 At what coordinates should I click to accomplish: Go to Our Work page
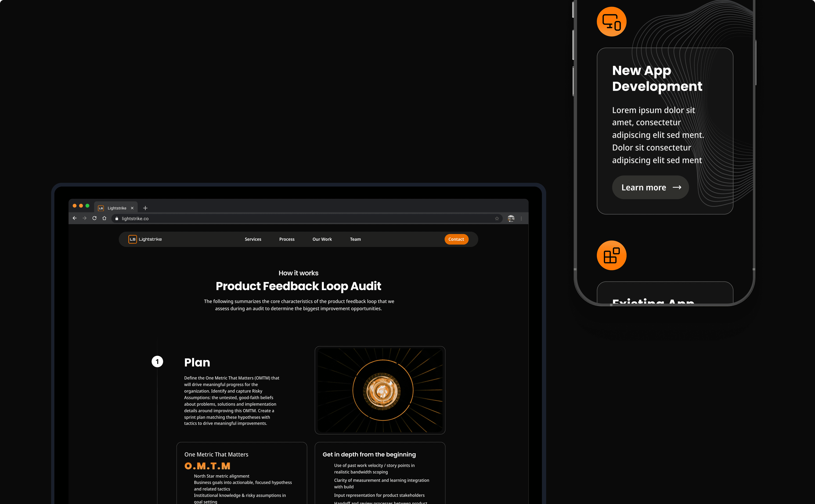tap(322, 239)
